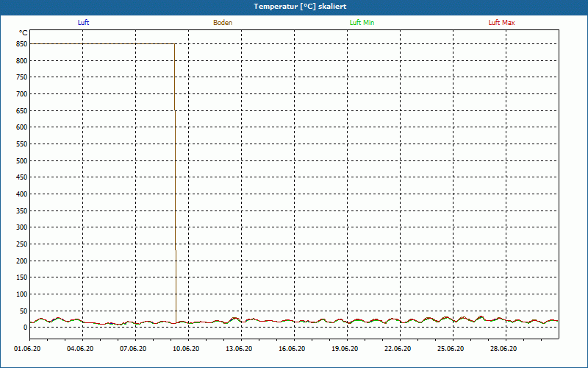This screenshot has height=368, width=588.
Task: Click the 800 value on the y-axis
Action: tap(22, 60)
